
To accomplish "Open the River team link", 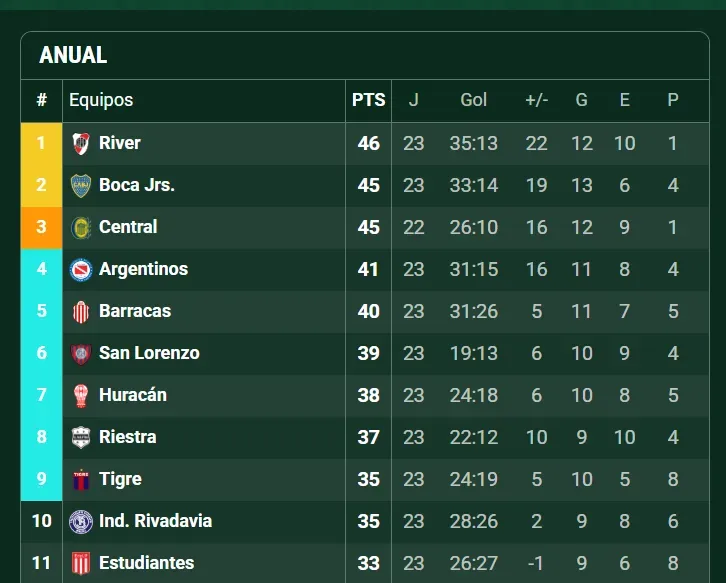I will click(x=120, y=143).
